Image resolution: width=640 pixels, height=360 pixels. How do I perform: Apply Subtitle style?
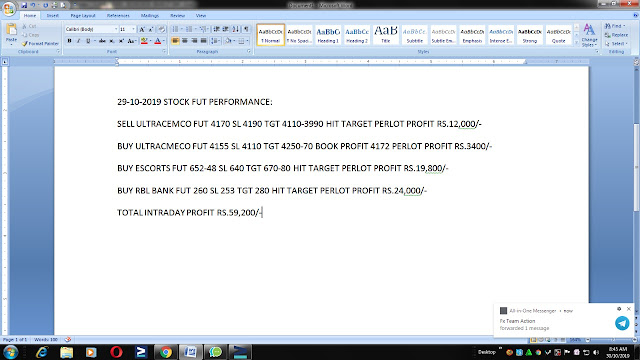pos(414,35)
